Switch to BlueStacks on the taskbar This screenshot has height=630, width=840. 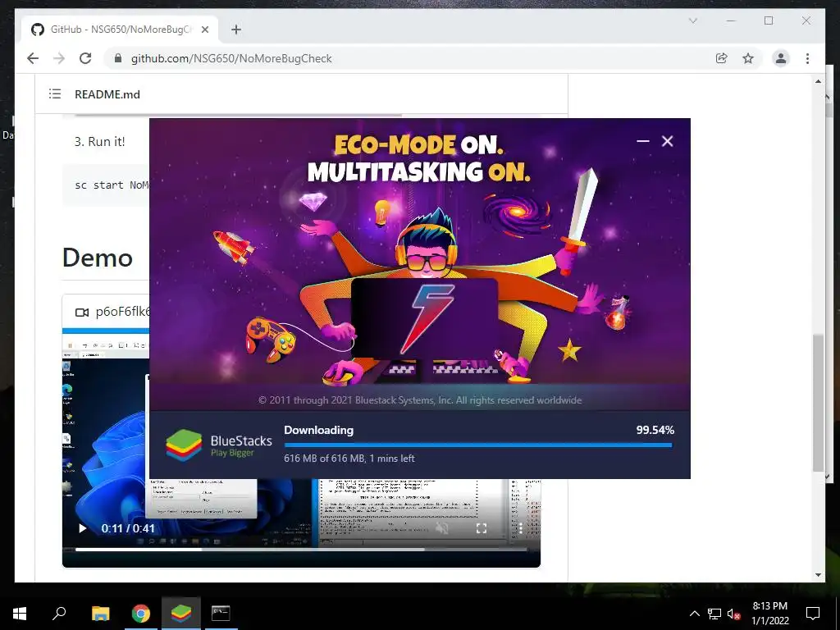point(181,613)
